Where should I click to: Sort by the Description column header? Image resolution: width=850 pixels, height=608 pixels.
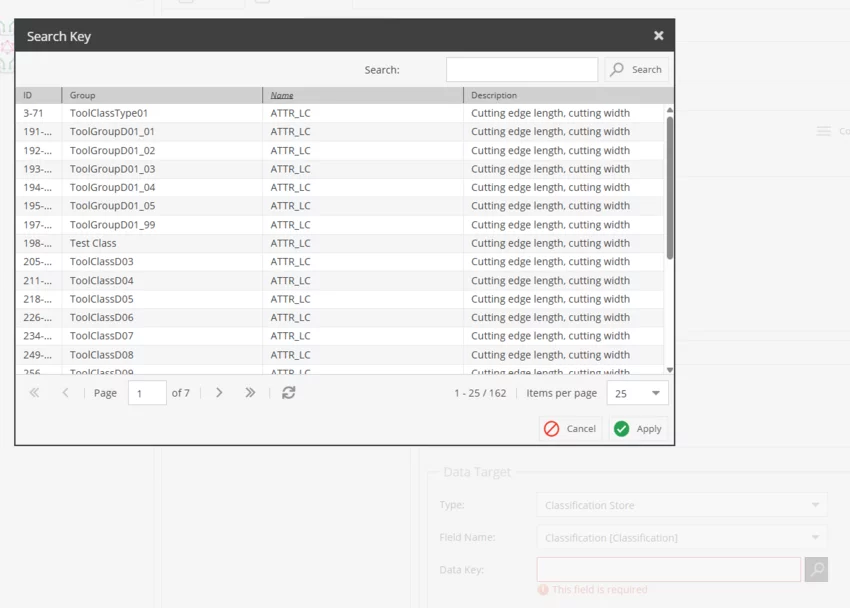click(x=568, y=95)
